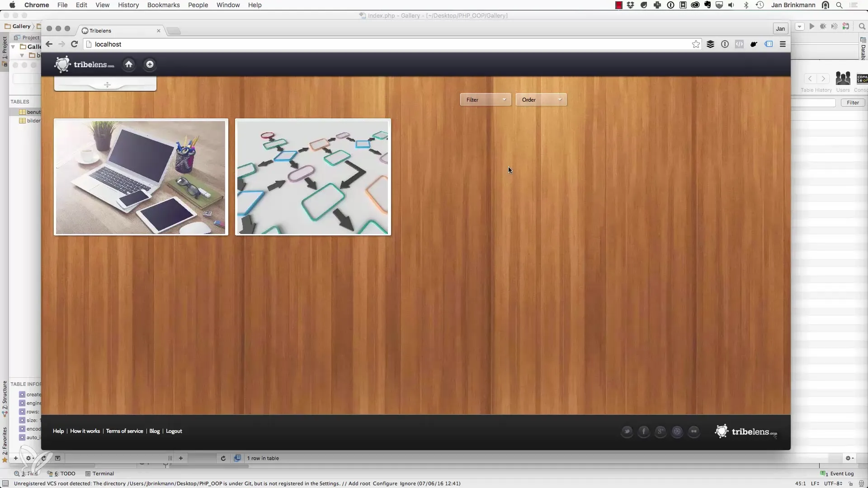This screenshot has height=488, width=868.
Task: Open IDE run configuration dropdown
Action: coord(799,27)
